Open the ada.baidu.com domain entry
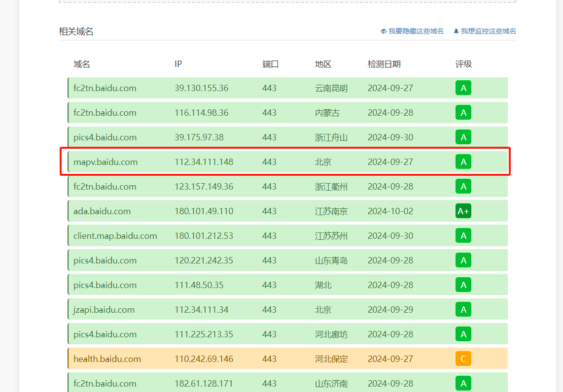 102,211
